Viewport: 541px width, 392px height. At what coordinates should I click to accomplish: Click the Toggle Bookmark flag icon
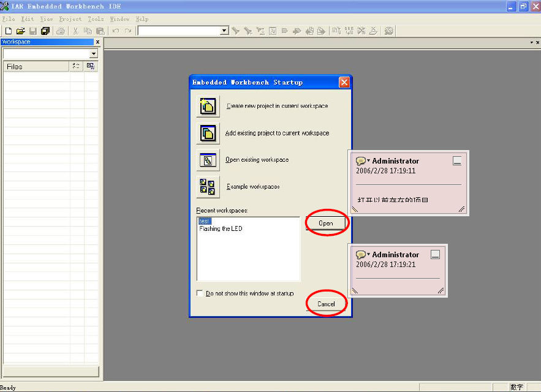pyautogui.click(x=285, y=31)
